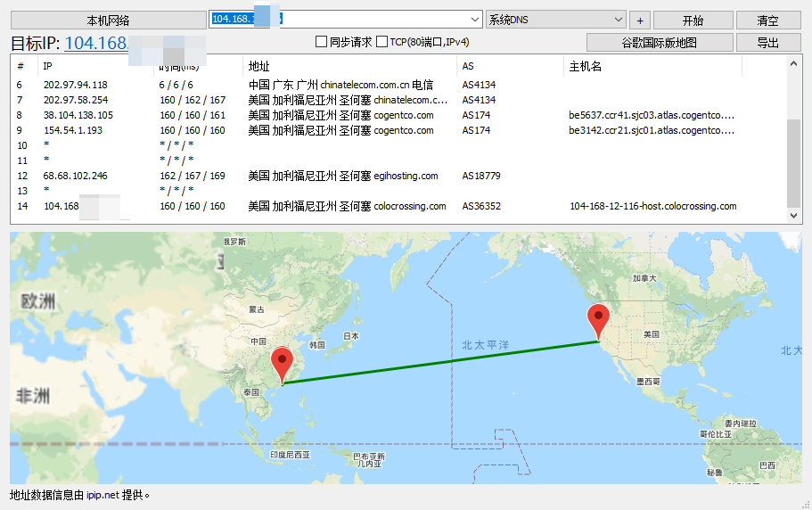This screenshot has width=812, height=510.
Task: Click hop number 13 row
Action: pos(398,191)
